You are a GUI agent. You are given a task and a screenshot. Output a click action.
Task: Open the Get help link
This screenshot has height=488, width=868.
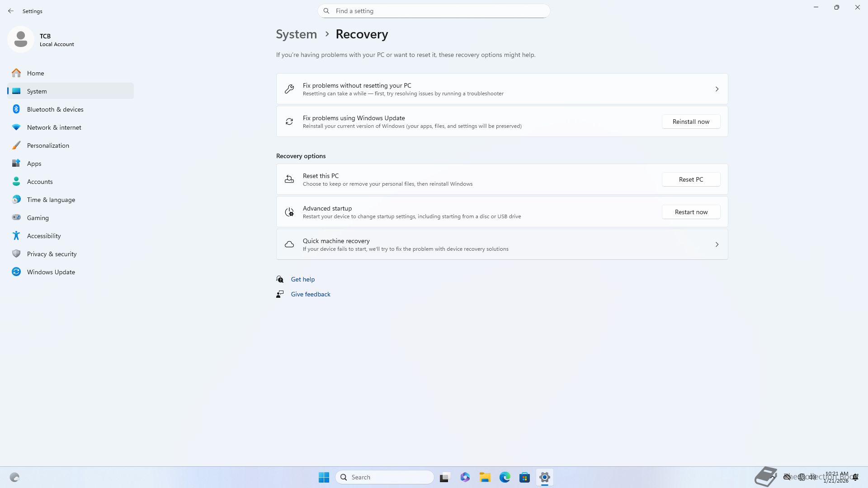click(x=302, y=279)
